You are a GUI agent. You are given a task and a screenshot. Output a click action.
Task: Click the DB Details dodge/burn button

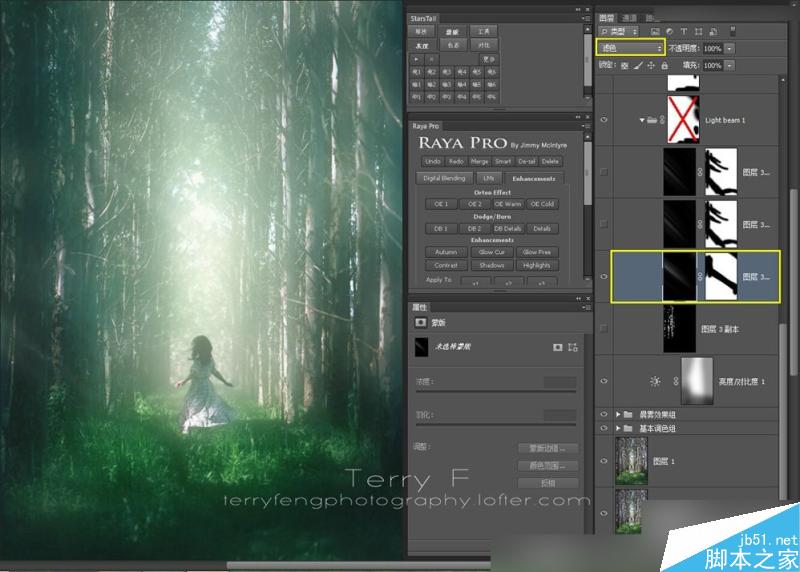tap(508, 229)
